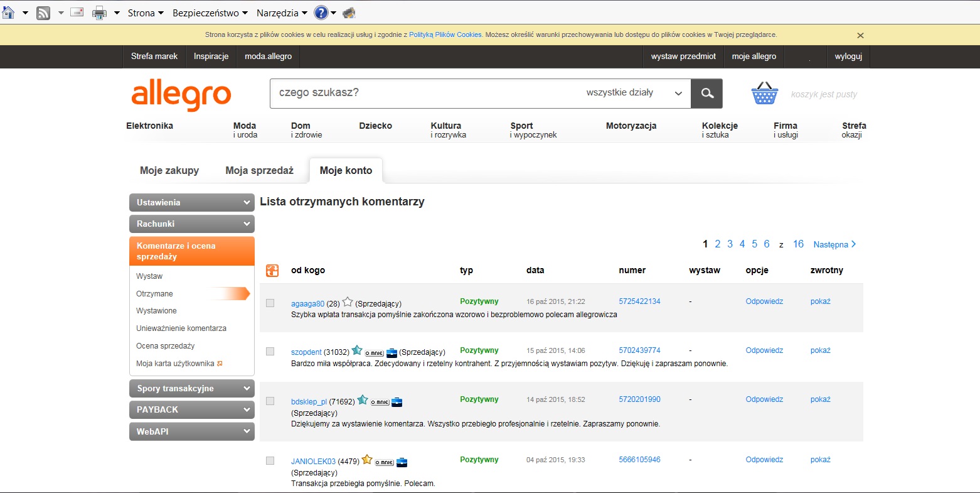This screenshot has height=493, width=980.
Task: Open the Strona menu
Action: click(x=146, y=13)
